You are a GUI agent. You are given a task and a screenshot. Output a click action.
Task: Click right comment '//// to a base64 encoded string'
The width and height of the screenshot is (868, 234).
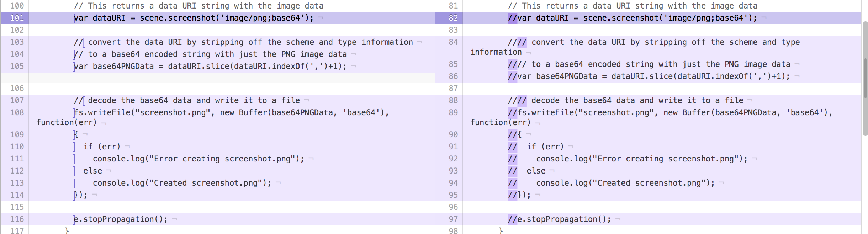pyautogui.click(x=649, y=64)
